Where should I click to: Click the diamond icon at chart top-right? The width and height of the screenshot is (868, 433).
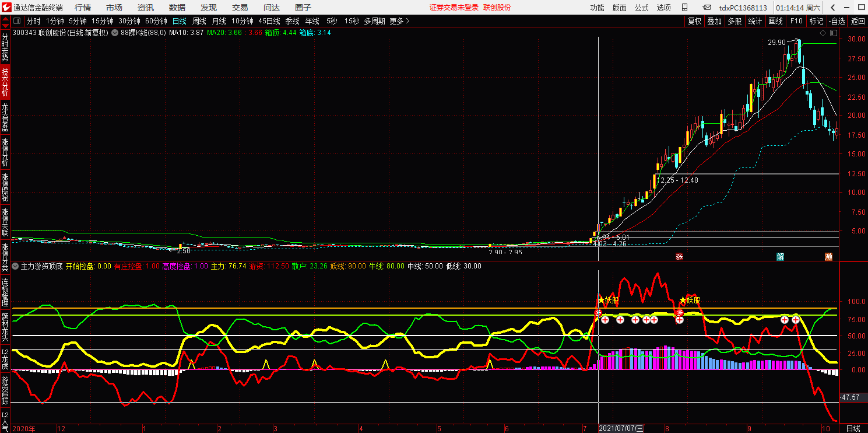[823, 33]
